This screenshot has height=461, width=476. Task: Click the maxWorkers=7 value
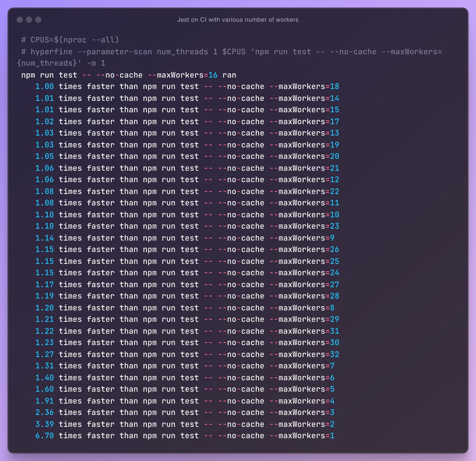point(332,366)
